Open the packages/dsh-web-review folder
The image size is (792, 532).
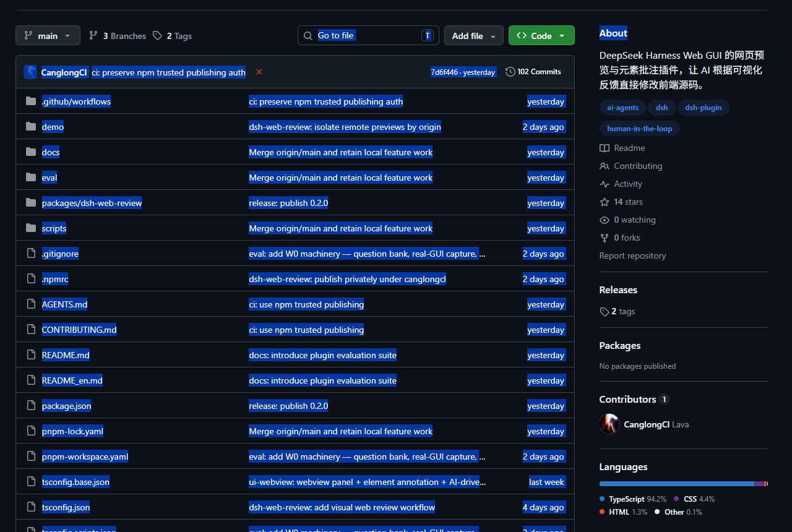pos(92,203)
